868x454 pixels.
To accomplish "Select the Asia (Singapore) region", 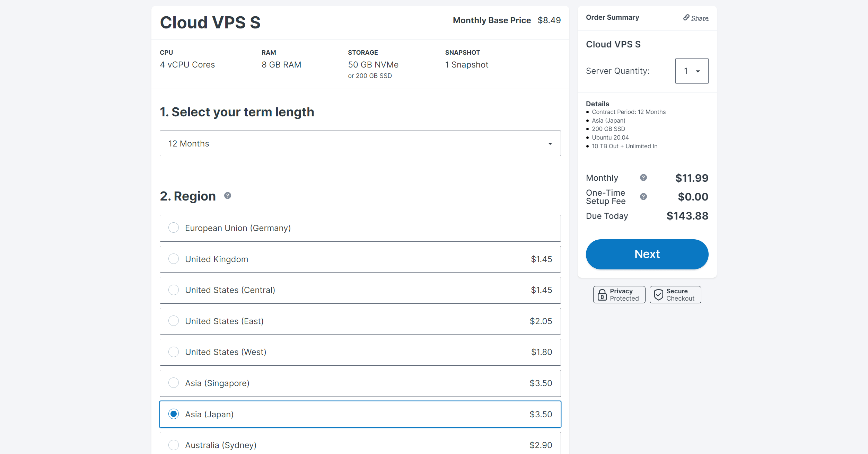I will tap(360, 383).
